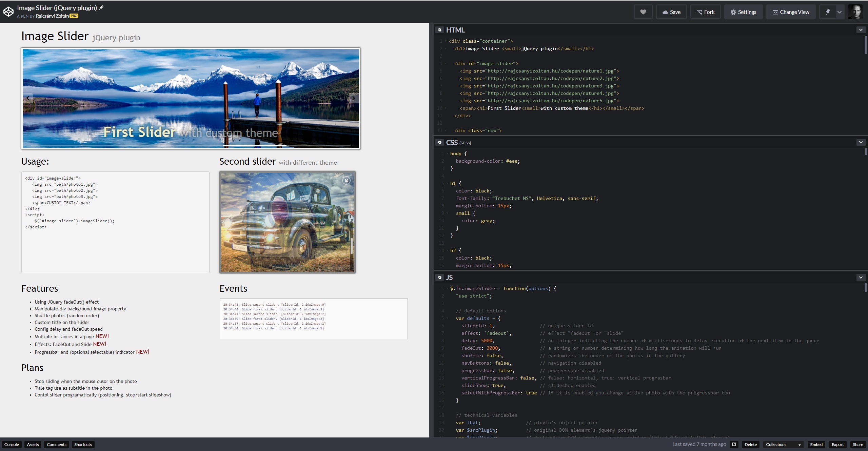Screen dimensions: 868x451
Task: Click "Title tag use as subtitle in the photo"
Action: click(73, 388)
